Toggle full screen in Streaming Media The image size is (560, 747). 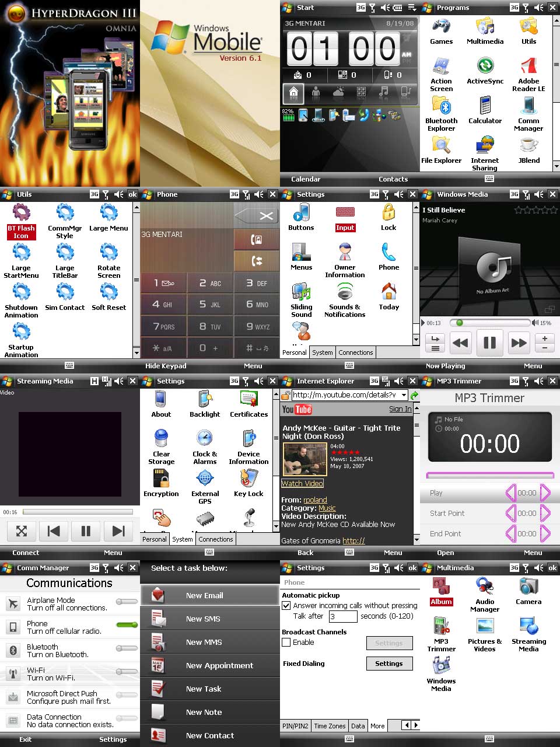[x=22, y=531]
